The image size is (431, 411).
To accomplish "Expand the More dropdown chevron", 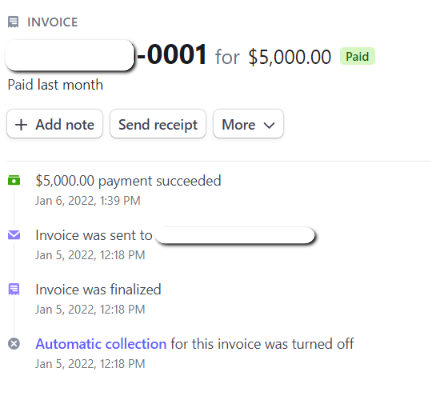I will 269,125.
